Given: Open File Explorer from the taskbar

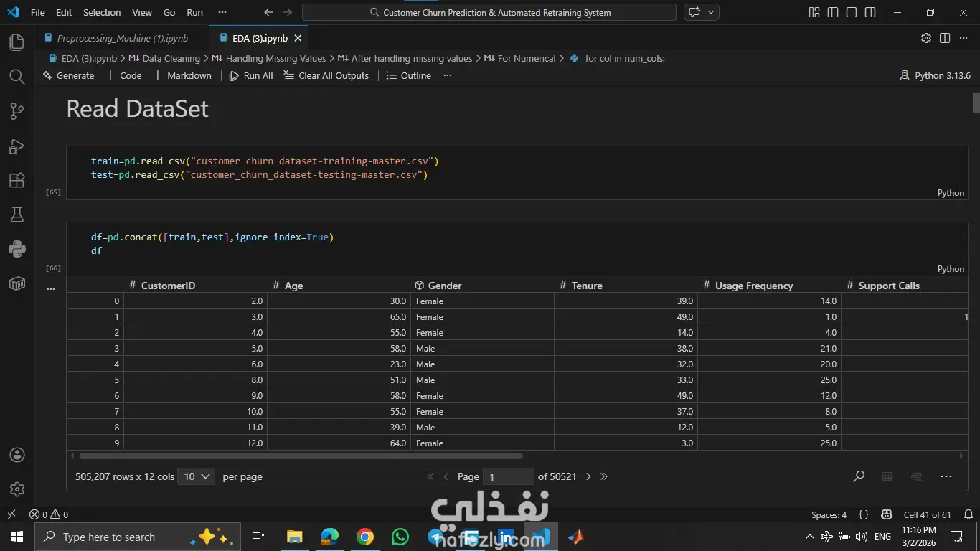Looking at the screenshot, I should click(295, 537).
